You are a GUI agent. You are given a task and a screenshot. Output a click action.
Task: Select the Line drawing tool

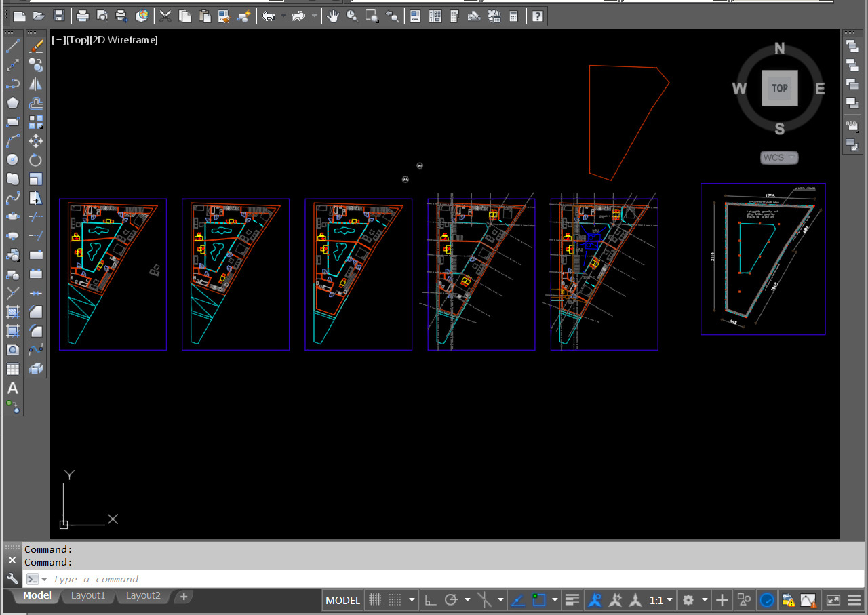click(13, 46)
